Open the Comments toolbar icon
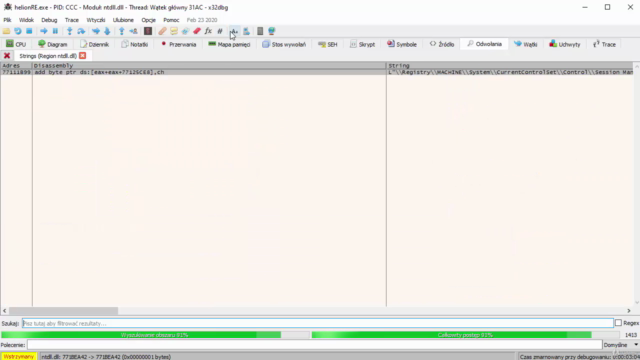The width and height of the screenshot is (640, 360). [174, 31]
